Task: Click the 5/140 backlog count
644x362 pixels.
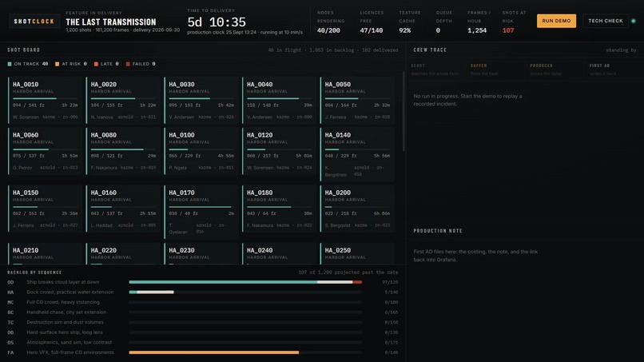Action: pyautogui.click(x=392, y=292)
